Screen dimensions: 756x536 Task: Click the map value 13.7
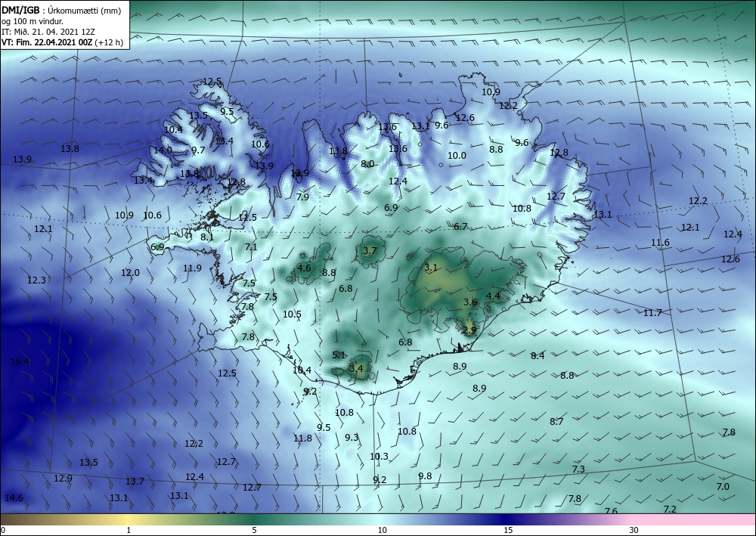[x=135, y=482]
